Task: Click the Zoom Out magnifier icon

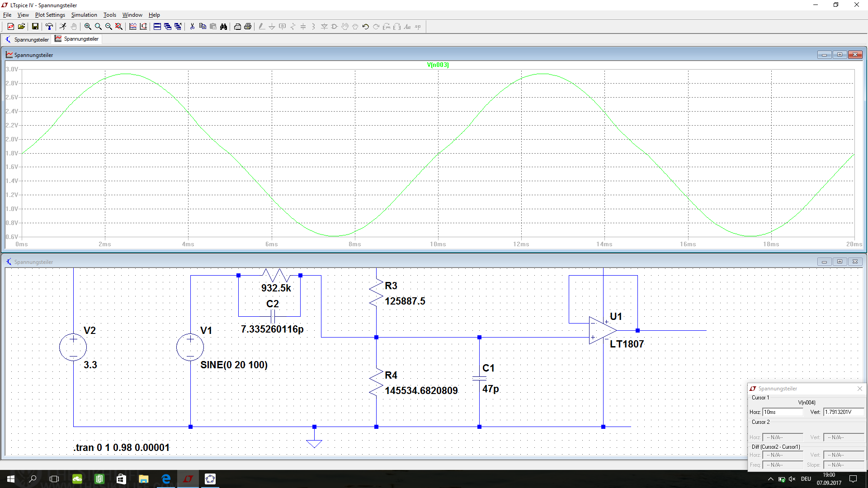Action: tap(108, 27)
